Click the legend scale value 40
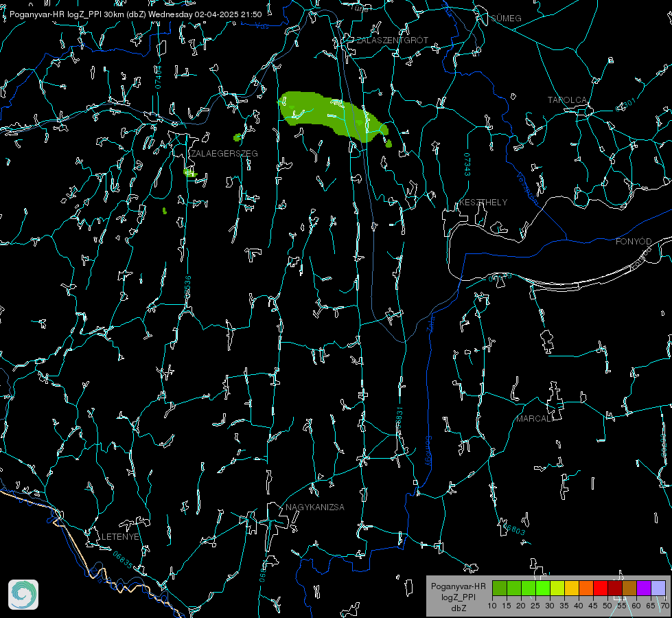 tap(579, 606)
